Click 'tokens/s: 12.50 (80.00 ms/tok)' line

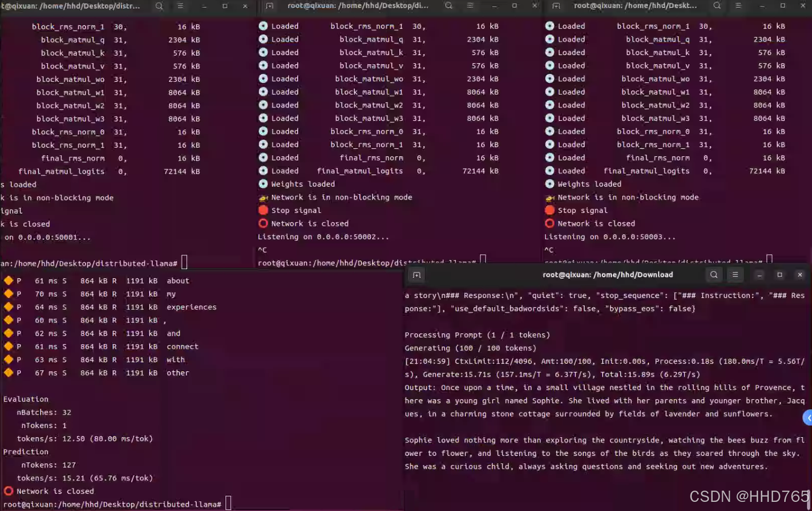pos(85,439)
